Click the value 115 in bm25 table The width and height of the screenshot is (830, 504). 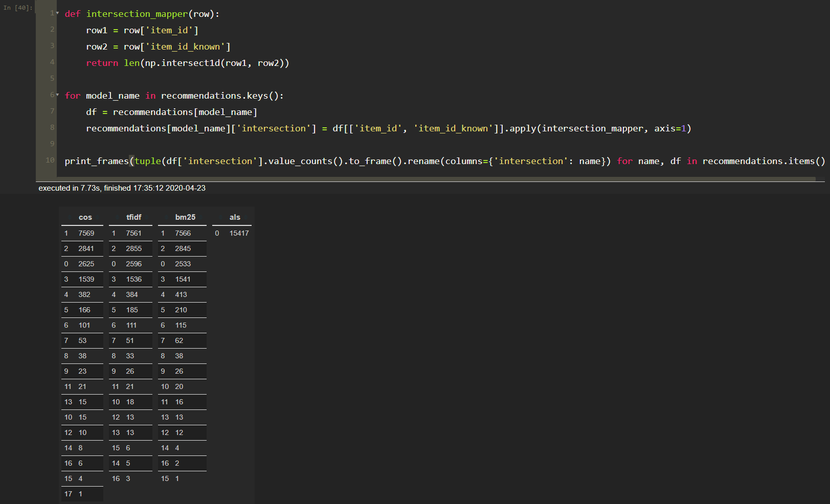[181, 325]
